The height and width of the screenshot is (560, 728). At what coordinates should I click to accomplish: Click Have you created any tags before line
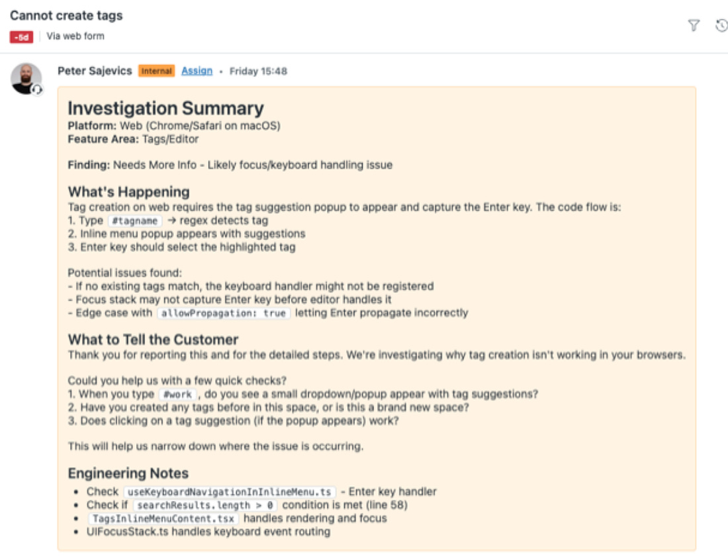click(x=268, y=407)
